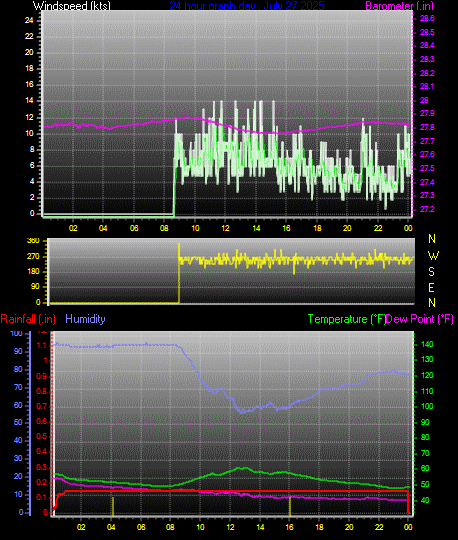Click barometer scale value 28
Viewport: 458px width, 540px height.
(424, 100)
